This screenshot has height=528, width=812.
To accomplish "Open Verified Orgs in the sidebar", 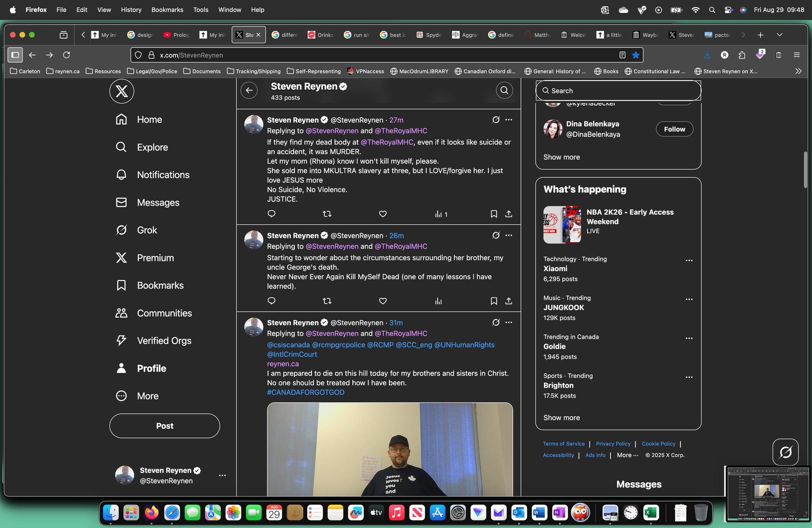I will (x=153, y=341).
